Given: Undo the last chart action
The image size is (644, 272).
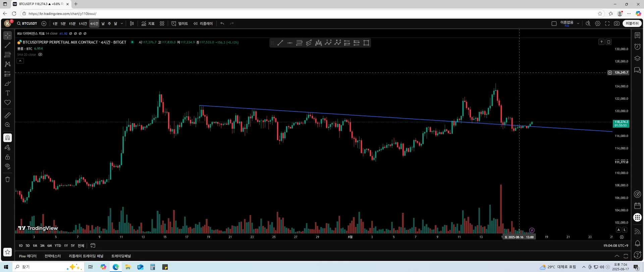Looking at the screenshot, I should 222,24.
